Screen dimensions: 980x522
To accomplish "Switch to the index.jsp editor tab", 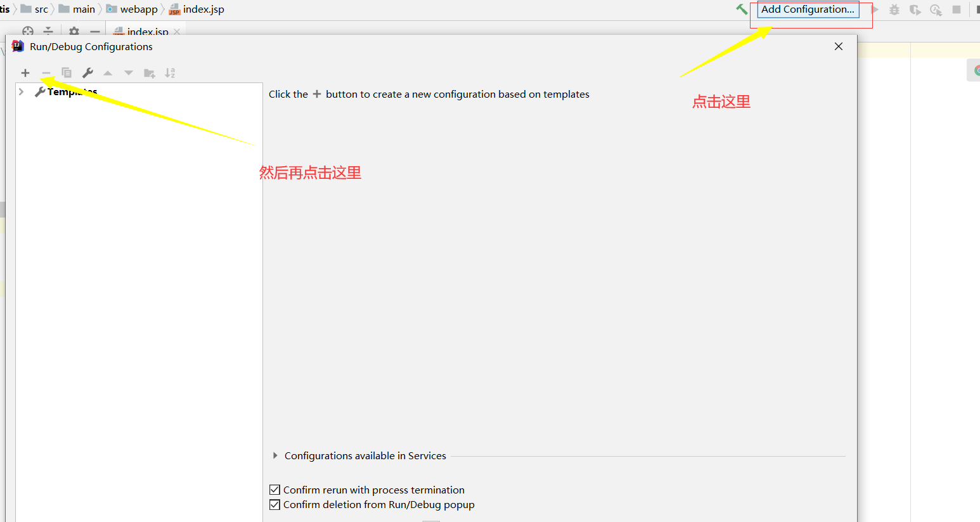I will tap(148, 32).
